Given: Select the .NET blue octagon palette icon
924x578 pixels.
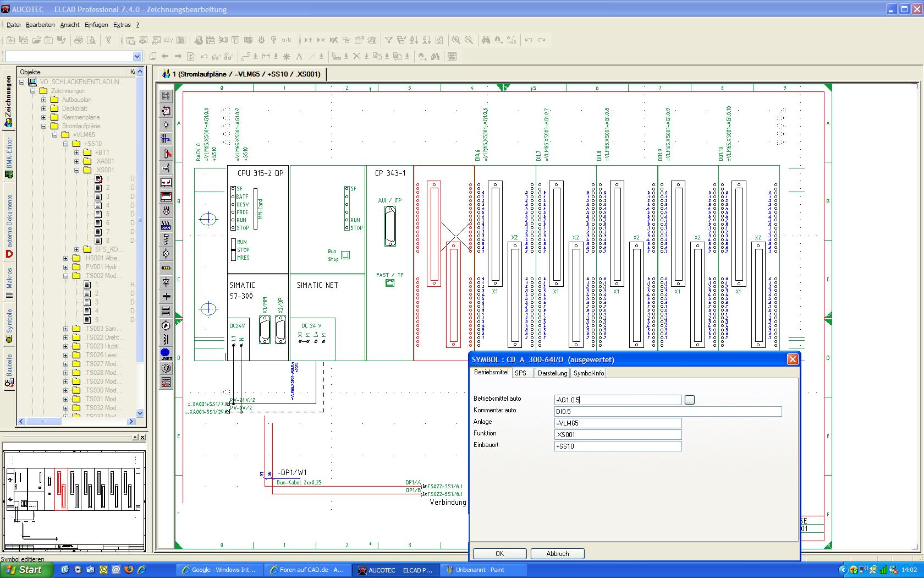Looking at the screenshot, I should click(166, 354).
